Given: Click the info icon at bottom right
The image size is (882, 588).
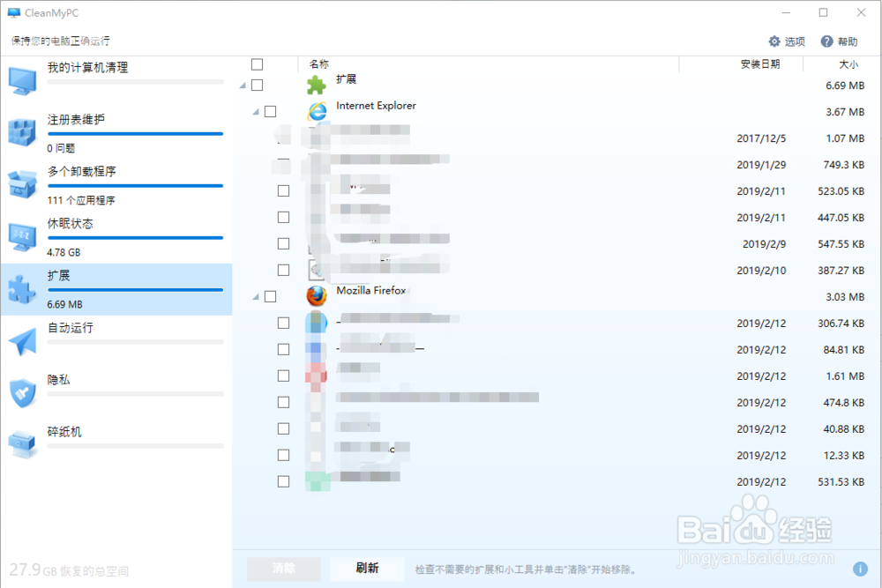Looking at the screenshot, I should click(x=862, y=569).
